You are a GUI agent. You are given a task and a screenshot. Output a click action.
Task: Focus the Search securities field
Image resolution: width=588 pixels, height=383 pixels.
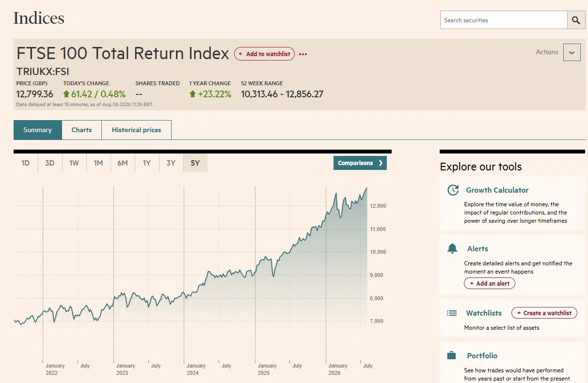click(504, 20)
